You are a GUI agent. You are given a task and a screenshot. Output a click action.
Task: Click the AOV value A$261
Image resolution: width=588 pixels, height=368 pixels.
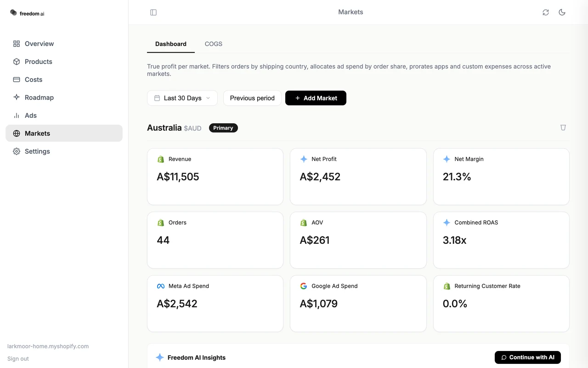[315, 240]
